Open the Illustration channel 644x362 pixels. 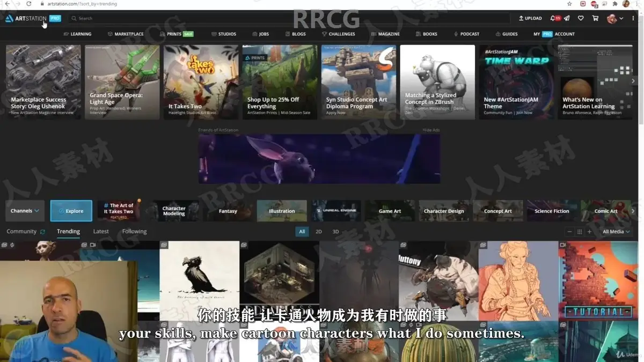click(282, 211)
